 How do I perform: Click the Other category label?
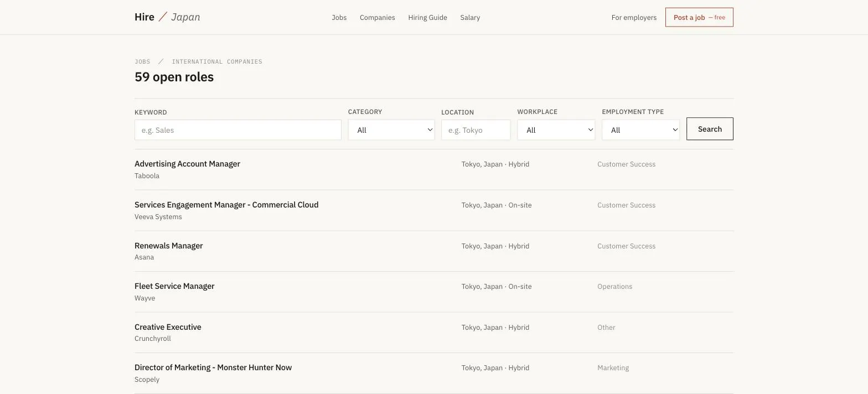click(606, 328)
